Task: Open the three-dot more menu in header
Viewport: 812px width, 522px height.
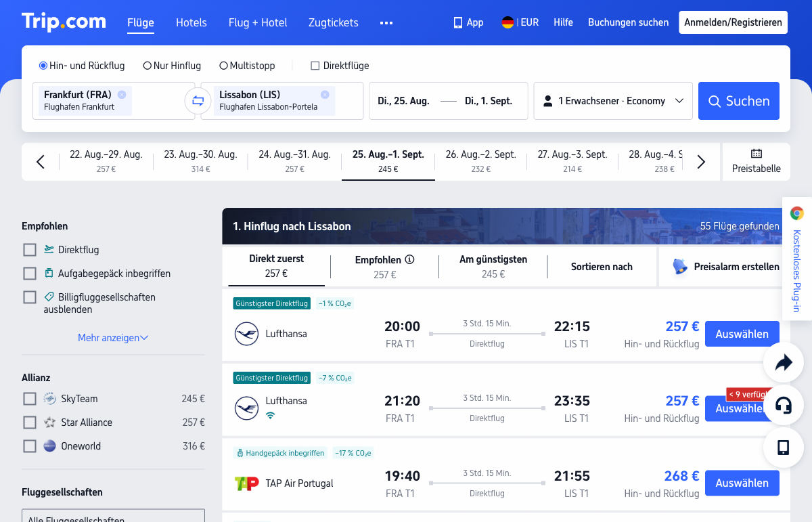Action: 386,23
